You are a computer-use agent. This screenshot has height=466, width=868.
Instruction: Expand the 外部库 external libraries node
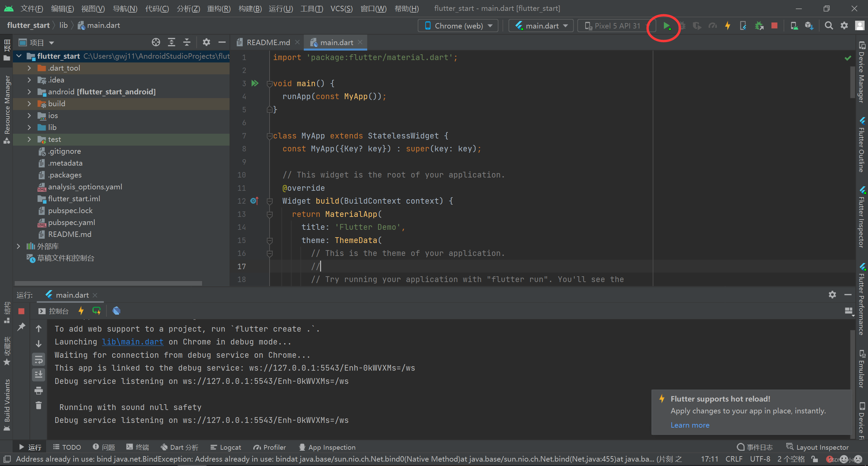point(18,246)
